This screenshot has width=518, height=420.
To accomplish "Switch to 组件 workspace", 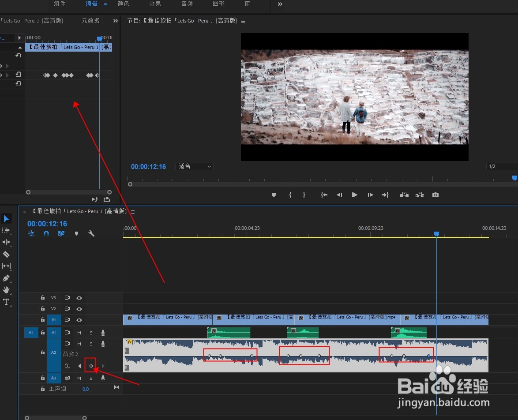I will click(60, 4).
